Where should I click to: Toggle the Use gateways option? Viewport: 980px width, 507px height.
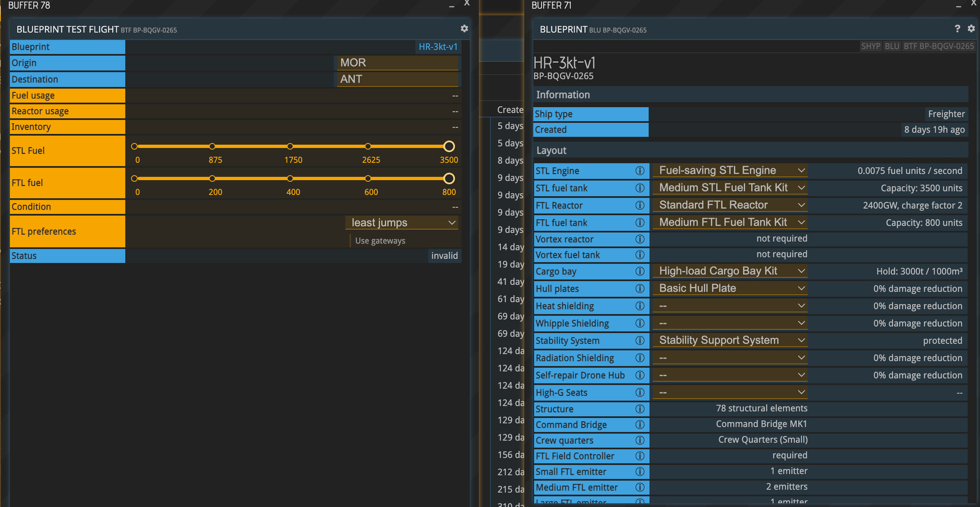click(x=380, y=240)
